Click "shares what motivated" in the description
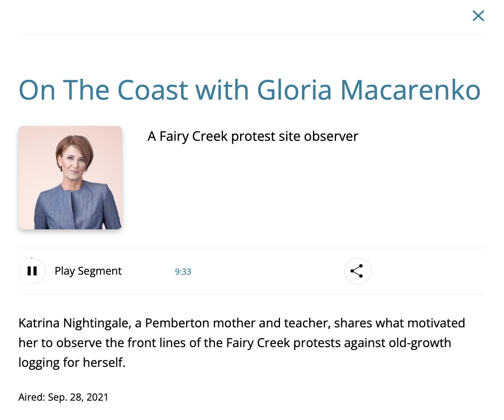The image size is (504, 420). pyautogui.click(x=399, y=323)
